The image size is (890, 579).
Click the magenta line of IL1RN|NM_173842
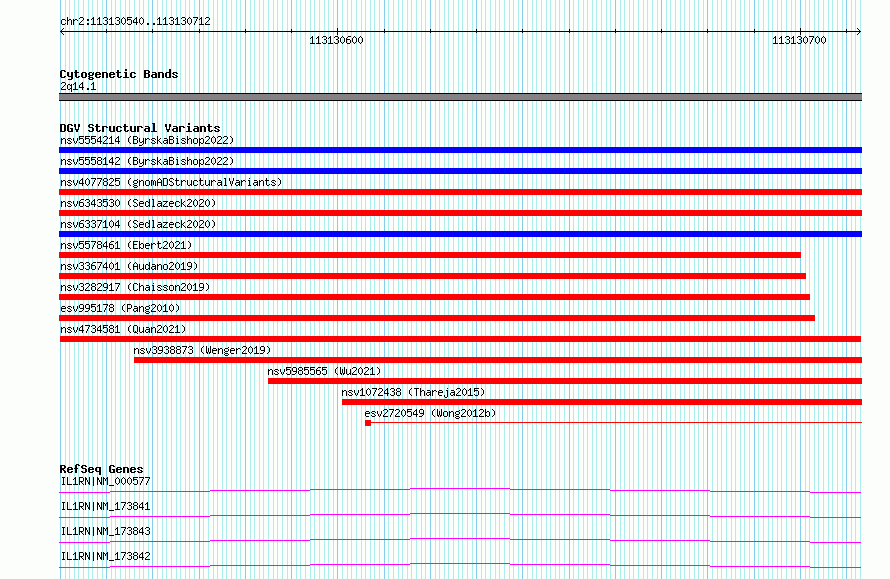(x=460, y=565)
